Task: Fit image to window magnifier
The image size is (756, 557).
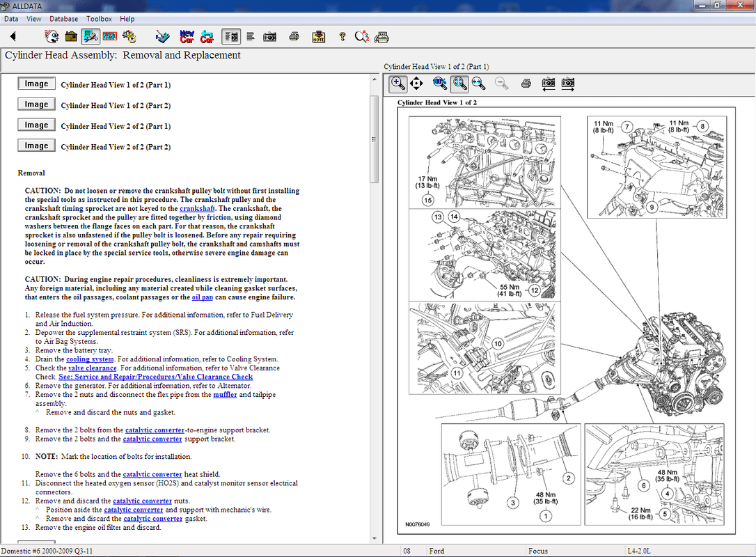Action: point(459,84)
